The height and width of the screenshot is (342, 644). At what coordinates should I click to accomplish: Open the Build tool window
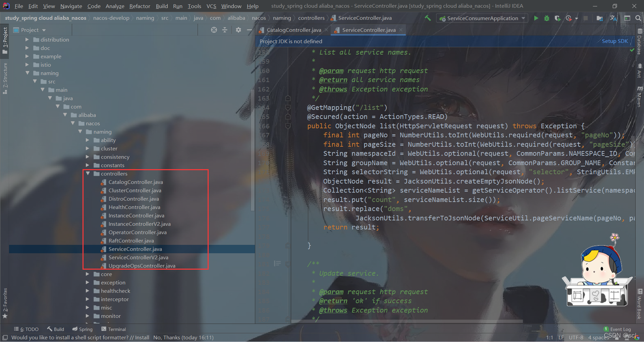point(55,329)
